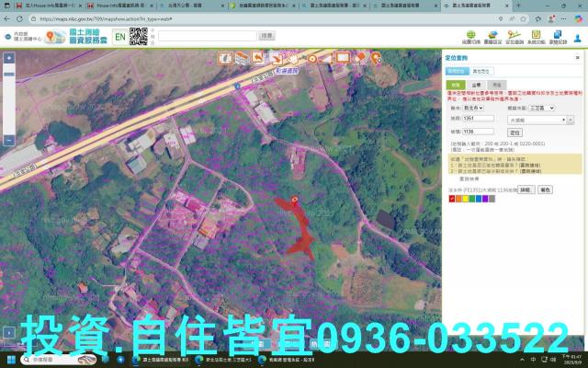Viewport: 588px width, 368px height.
Task: Select the green 地號 query tab
Action: (455, 84)
